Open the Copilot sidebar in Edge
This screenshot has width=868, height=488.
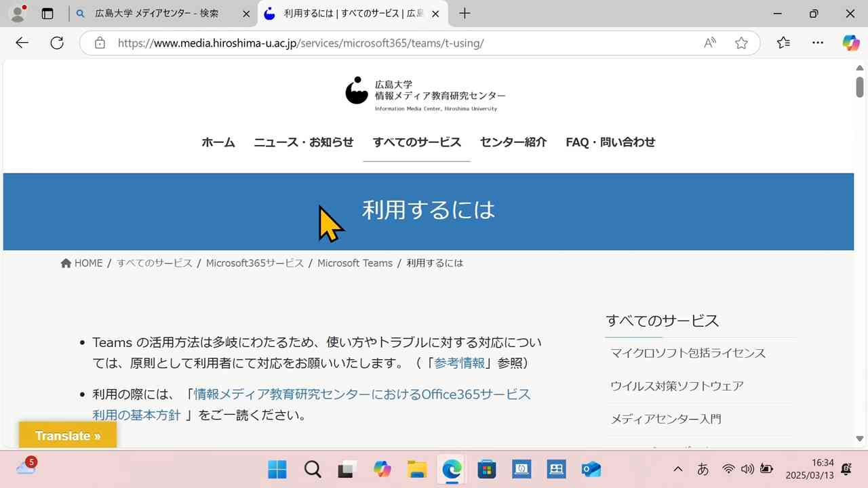(850, 43)
